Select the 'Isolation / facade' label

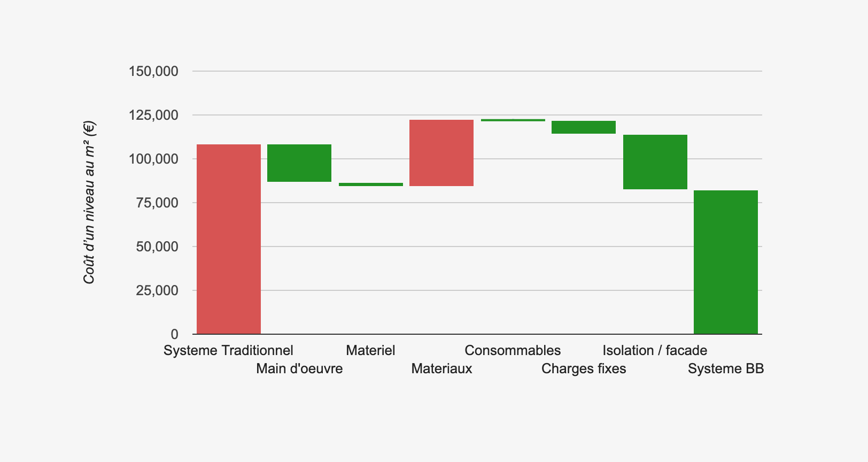point(655,351)
